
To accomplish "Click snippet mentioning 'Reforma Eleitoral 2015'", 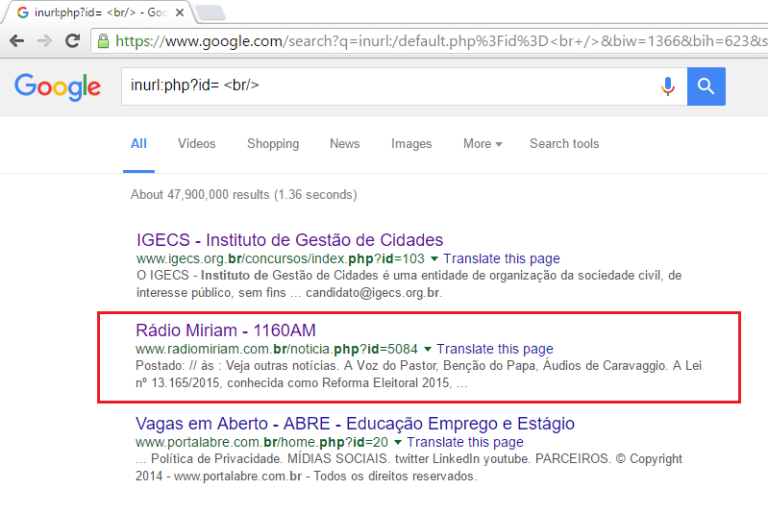I will [x=419, y=374].
